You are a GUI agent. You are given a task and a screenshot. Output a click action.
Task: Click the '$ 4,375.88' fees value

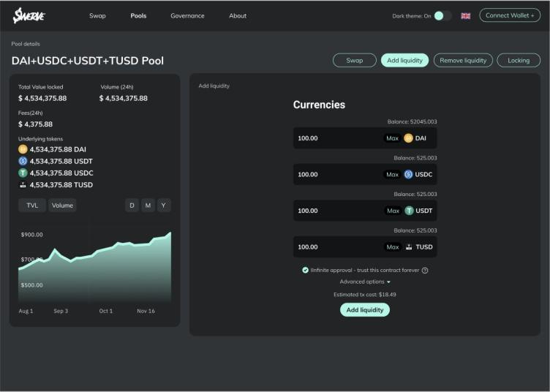(35, 124)
